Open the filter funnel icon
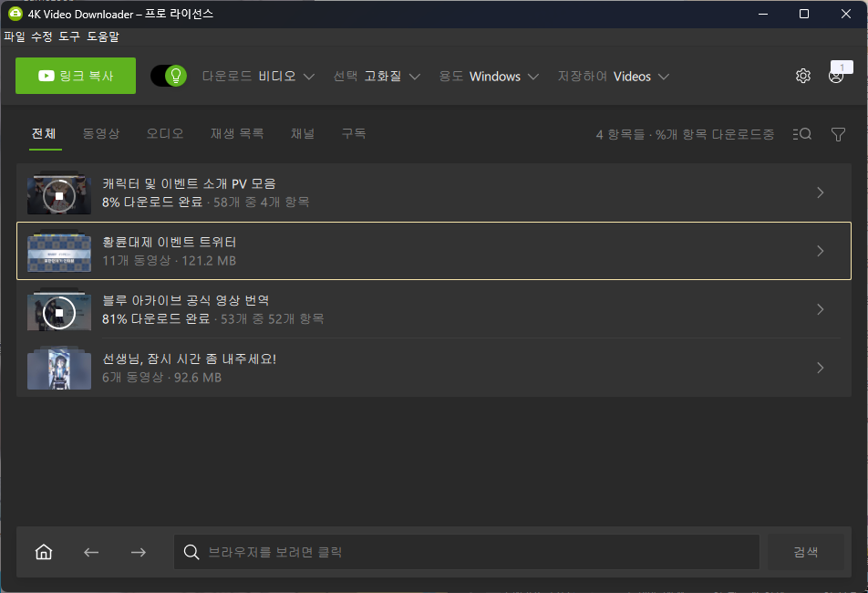This screenshot has height=593, width=868. (x=838, y=134)
